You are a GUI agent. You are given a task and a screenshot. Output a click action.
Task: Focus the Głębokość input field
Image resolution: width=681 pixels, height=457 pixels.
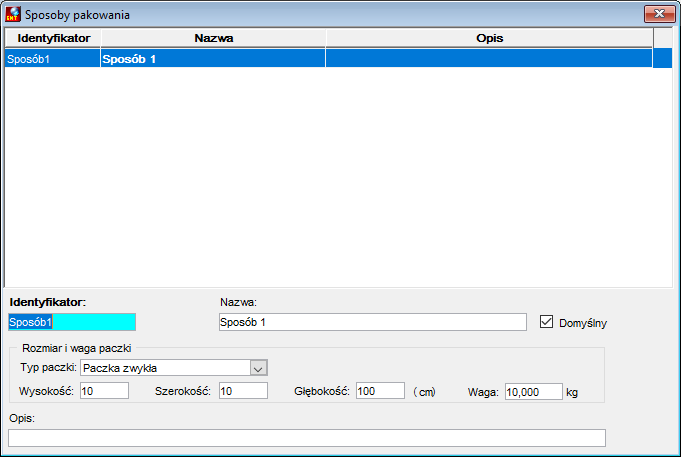pyautogui.click(x=380, y=391)
